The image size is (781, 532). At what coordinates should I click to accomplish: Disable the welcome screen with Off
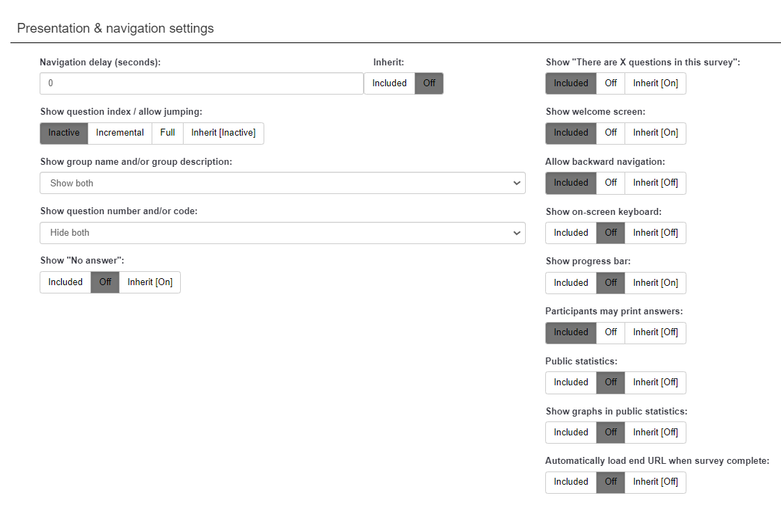coord(611,133)
